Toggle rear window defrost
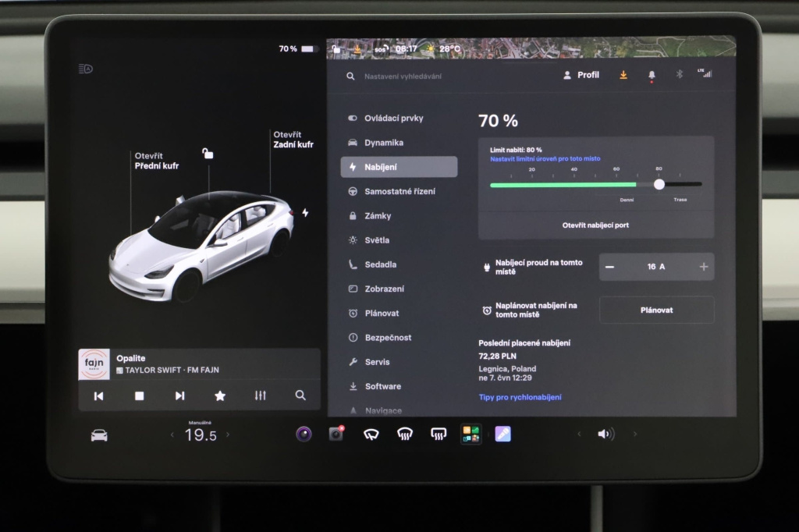The height and width of the screenshot is (532, 799). click(x=439, y=434)
